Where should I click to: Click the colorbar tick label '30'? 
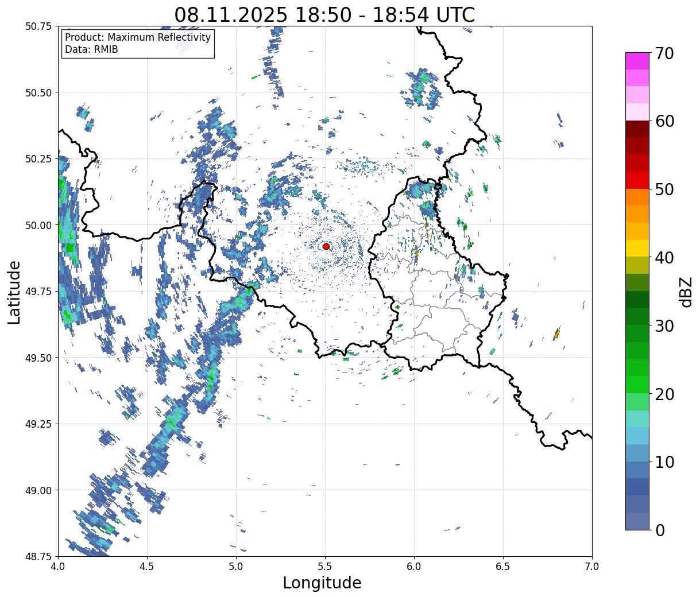coord(664,325)
